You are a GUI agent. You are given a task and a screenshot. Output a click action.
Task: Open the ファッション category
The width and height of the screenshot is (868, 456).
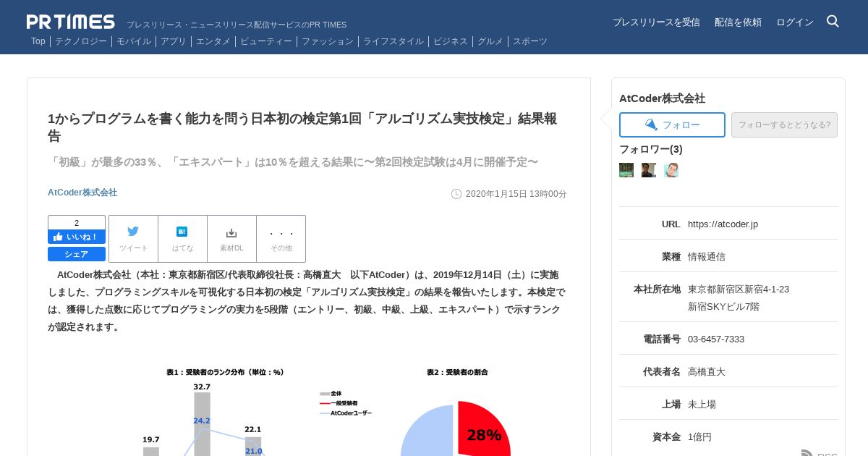328,41
